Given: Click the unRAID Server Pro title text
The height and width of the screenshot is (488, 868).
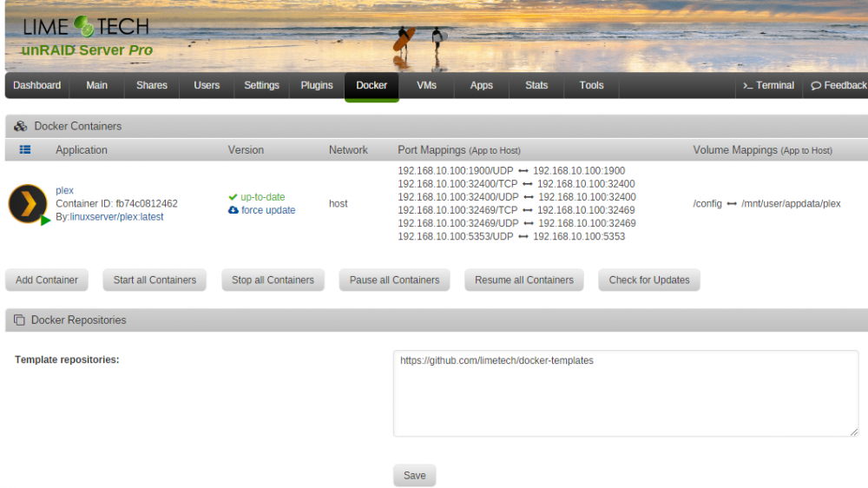Looking at the screenshot, I should tap(87, 49).
